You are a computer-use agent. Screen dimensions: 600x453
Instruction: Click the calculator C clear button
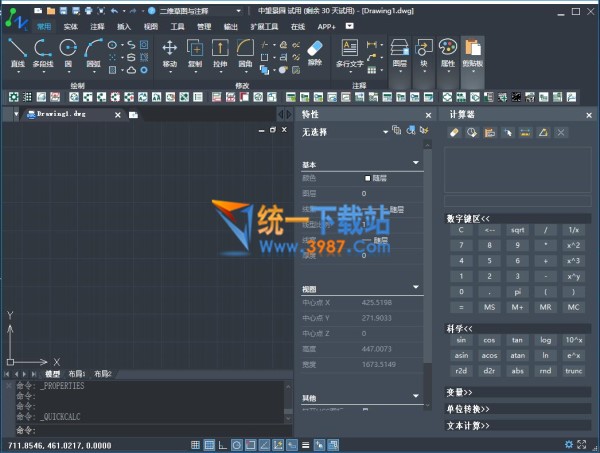(x=461, y=230)
